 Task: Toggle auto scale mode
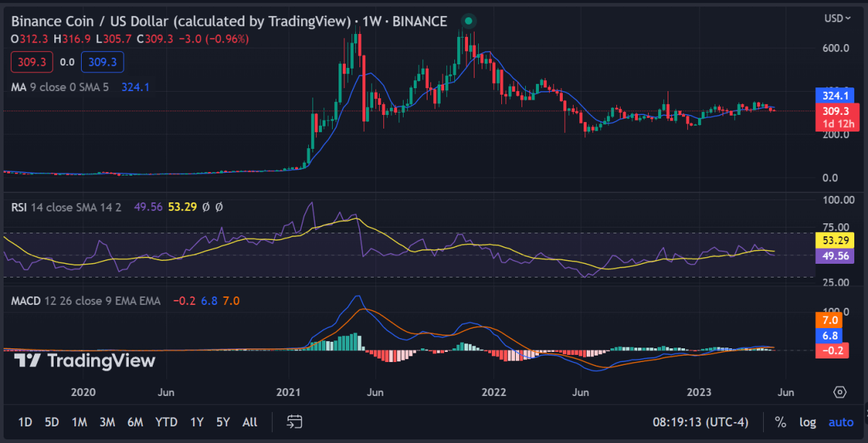pos(841,422)
